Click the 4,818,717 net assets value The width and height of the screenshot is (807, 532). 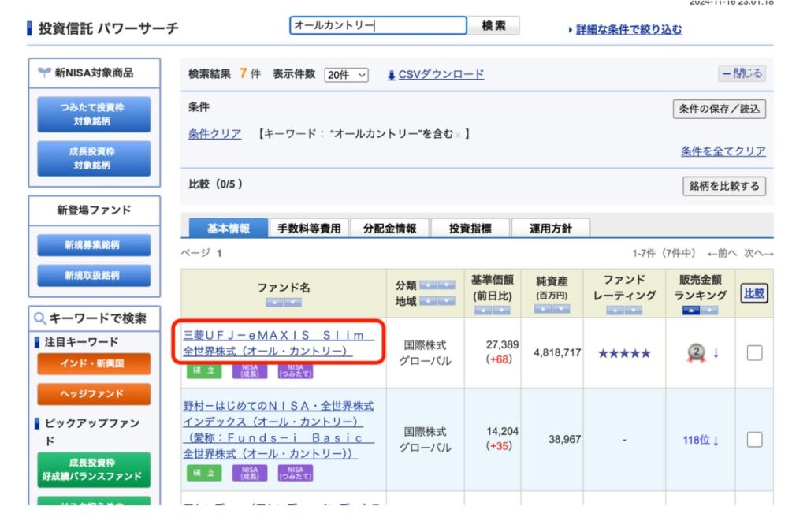click(x=557, y=353)
